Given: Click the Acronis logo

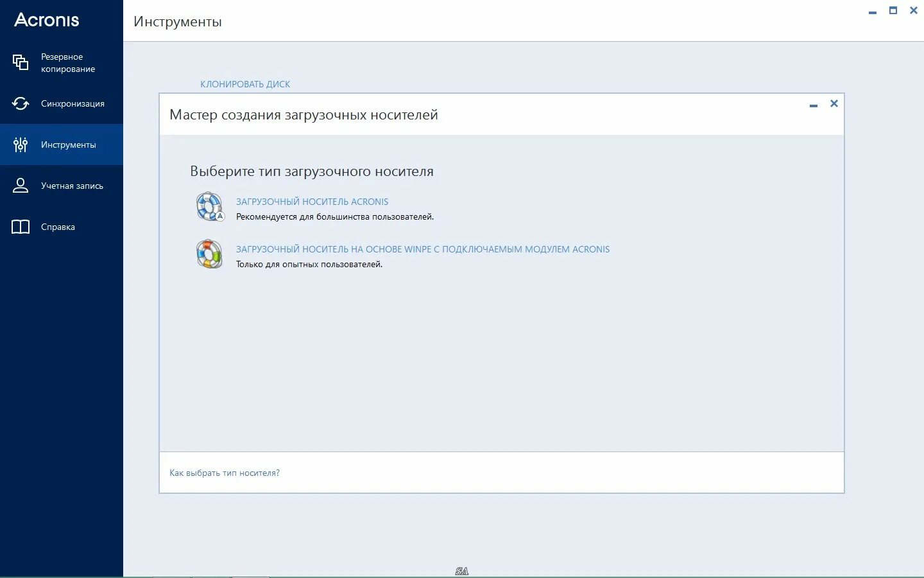Looking at the screenshot, I should pyautogui.click(x=47, y=20).
